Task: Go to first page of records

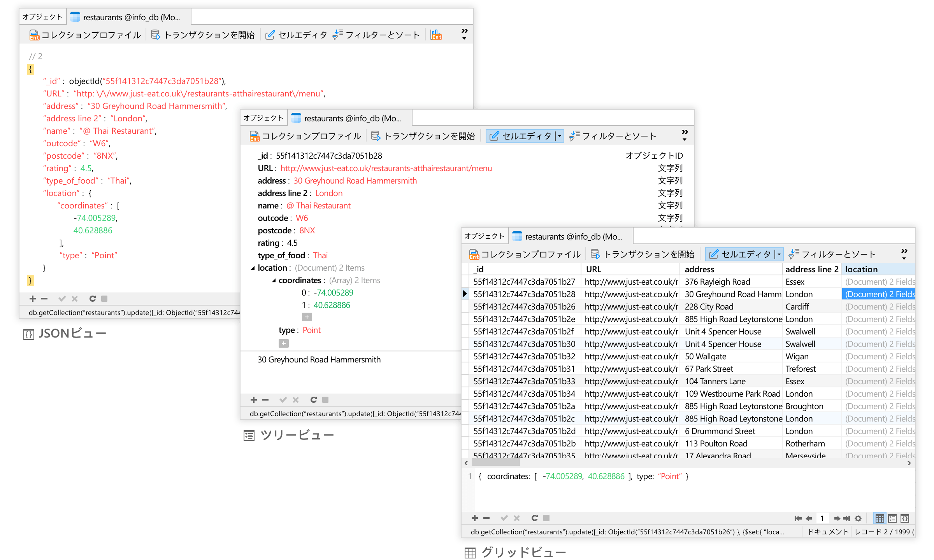Action: 798,518
